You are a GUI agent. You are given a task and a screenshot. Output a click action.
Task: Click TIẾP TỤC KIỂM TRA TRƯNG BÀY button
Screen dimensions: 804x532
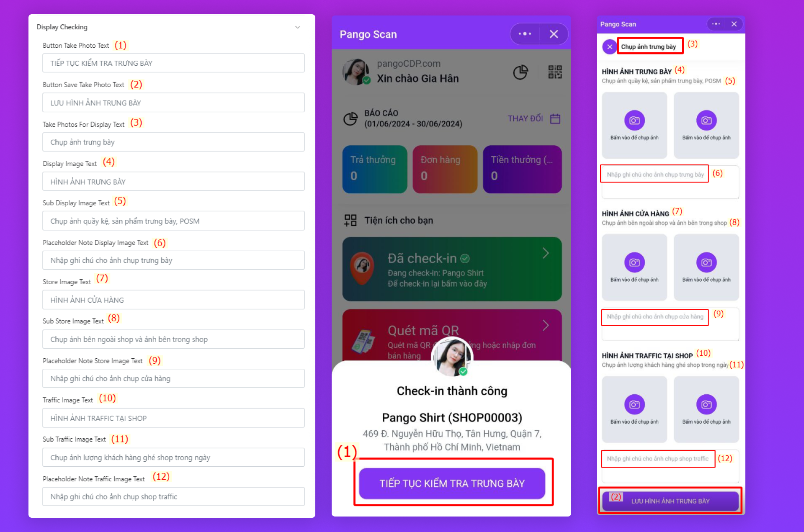point(452,483)
